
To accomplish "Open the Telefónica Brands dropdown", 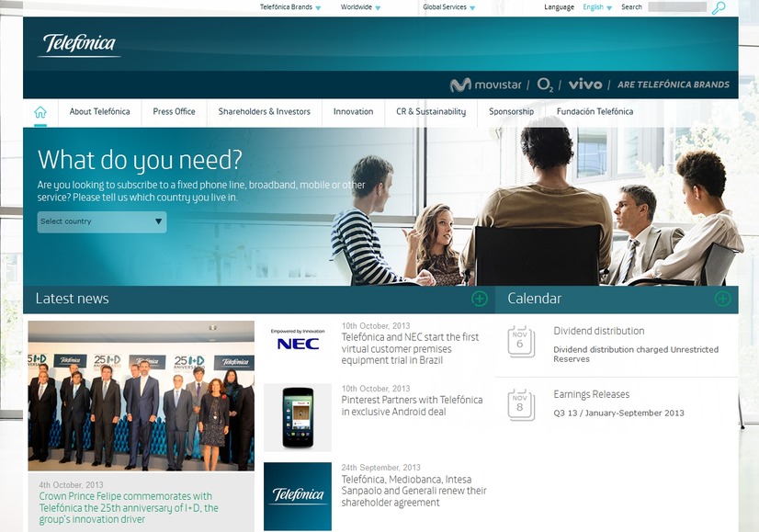I will click(x=290, y=7).
